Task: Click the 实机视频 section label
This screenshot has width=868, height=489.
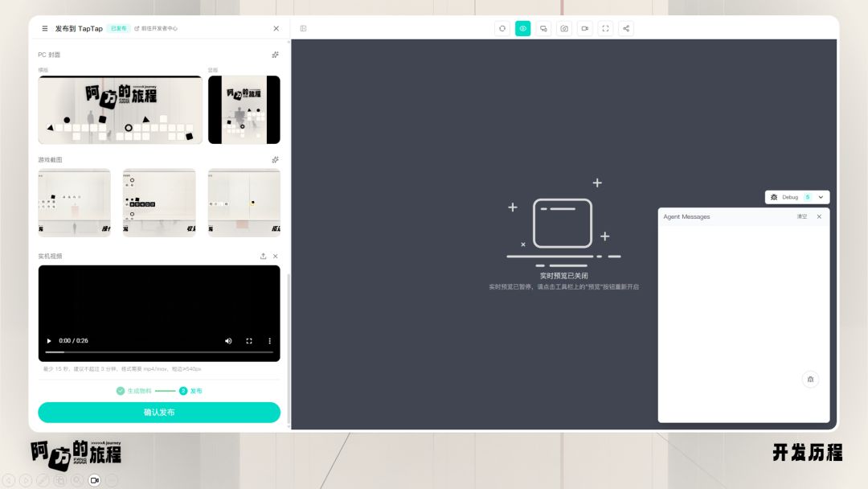Action: point(50,256)
